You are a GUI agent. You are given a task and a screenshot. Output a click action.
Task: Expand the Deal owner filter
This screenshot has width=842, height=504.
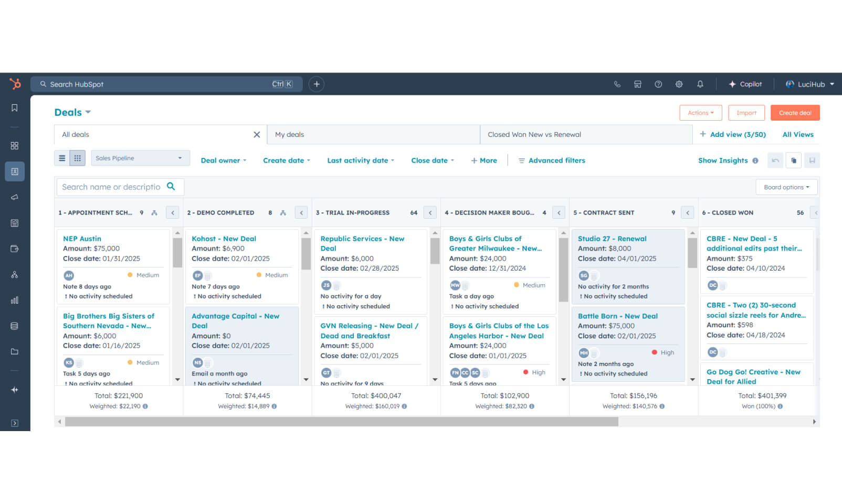coord(223,160)
